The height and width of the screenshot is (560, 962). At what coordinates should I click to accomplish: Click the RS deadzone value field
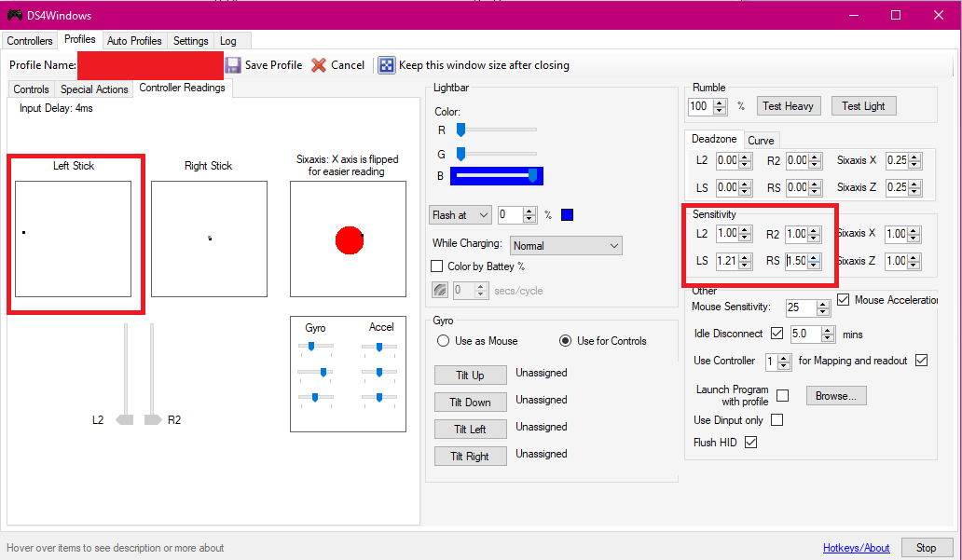click(x=798, y=187)
